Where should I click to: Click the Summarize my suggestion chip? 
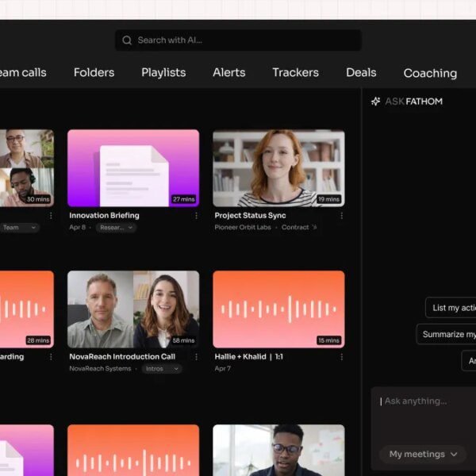446,334
